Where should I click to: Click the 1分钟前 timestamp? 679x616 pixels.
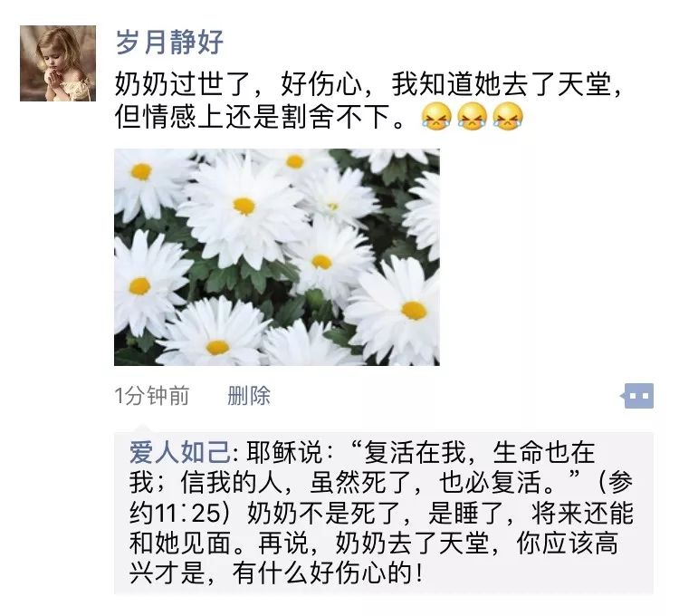(x=151, y=396)
